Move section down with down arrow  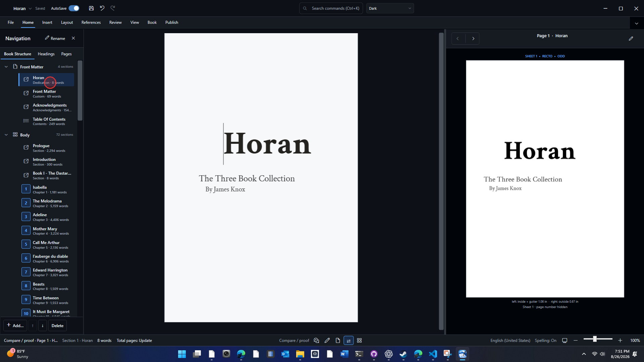[43, 325]
